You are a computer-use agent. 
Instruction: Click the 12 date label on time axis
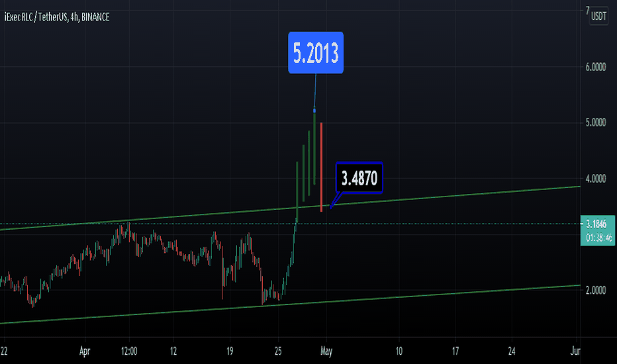point(173,351)
